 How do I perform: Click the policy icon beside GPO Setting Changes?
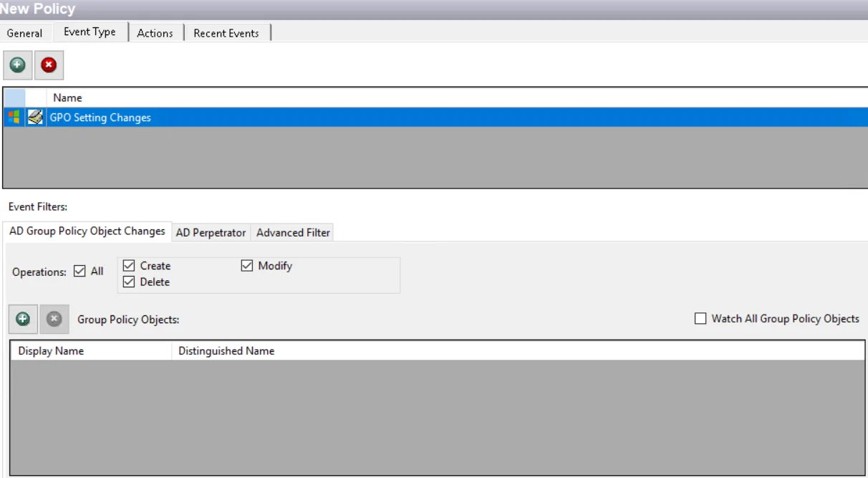[x=35, y=118]
